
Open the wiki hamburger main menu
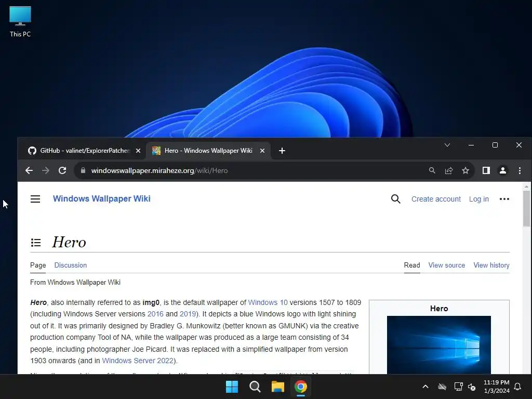pos(35,199)
